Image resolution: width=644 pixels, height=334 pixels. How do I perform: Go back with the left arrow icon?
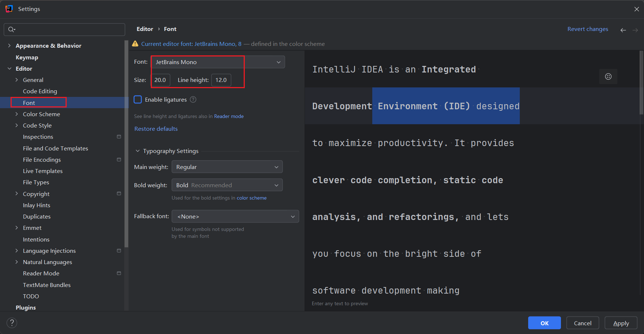tap(623, 30)
